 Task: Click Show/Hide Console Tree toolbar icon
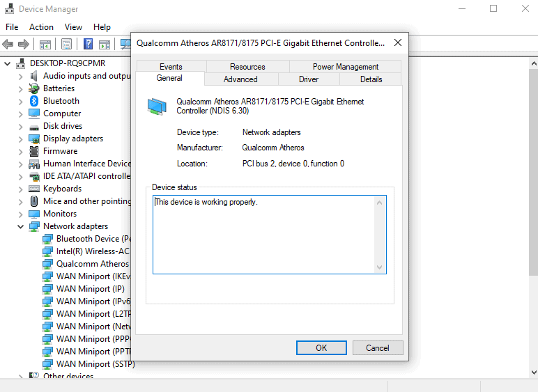coord(45,44)
